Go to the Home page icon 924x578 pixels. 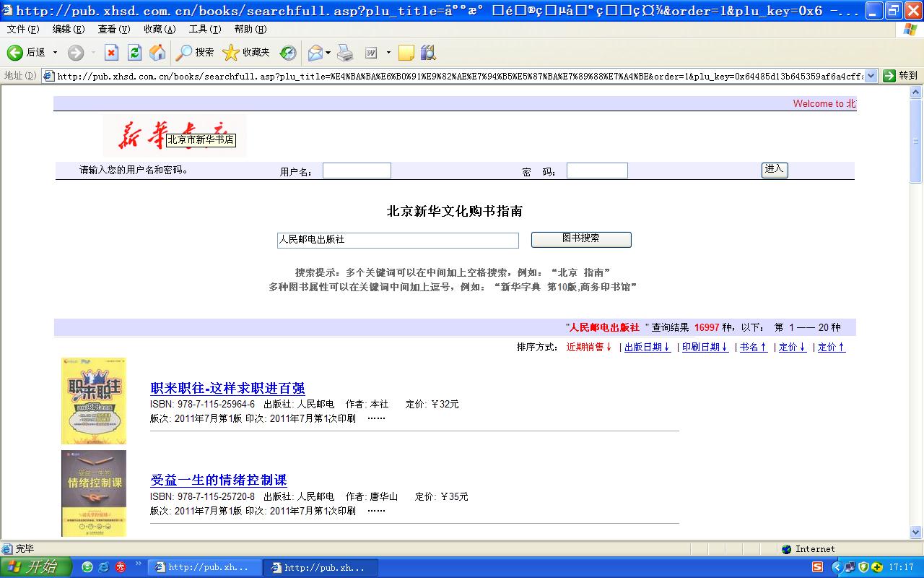click(x=157, y=53)
